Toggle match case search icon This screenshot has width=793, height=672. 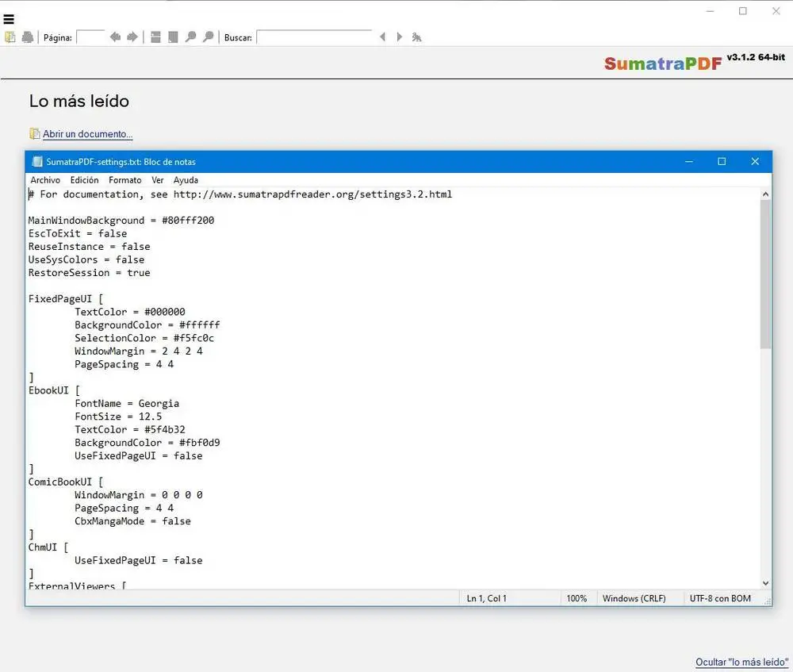click(416, 37)
